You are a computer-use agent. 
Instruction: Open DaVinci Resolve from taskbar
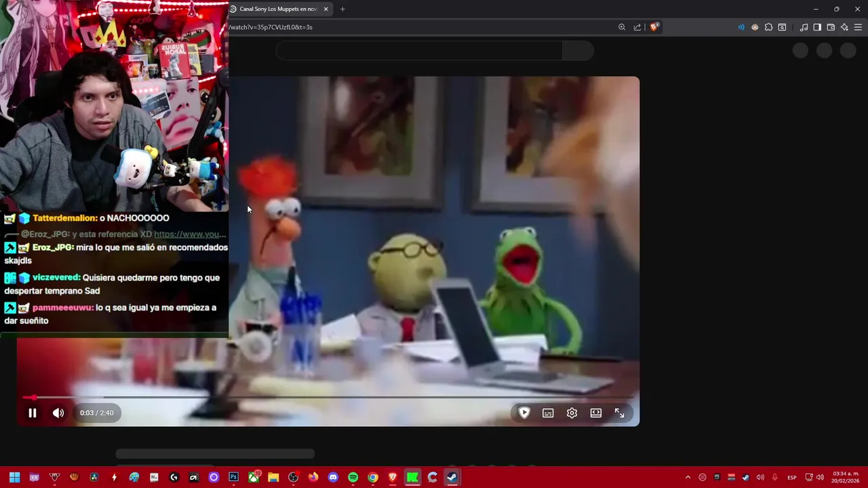pos(94,477)
